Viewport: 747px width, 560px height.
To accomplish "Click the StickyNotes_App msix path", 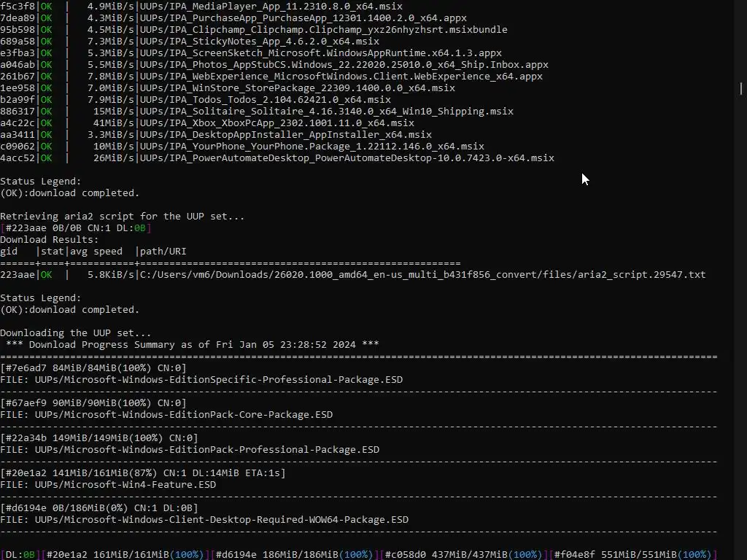I will pyautogui.click(x=259, y=42).
